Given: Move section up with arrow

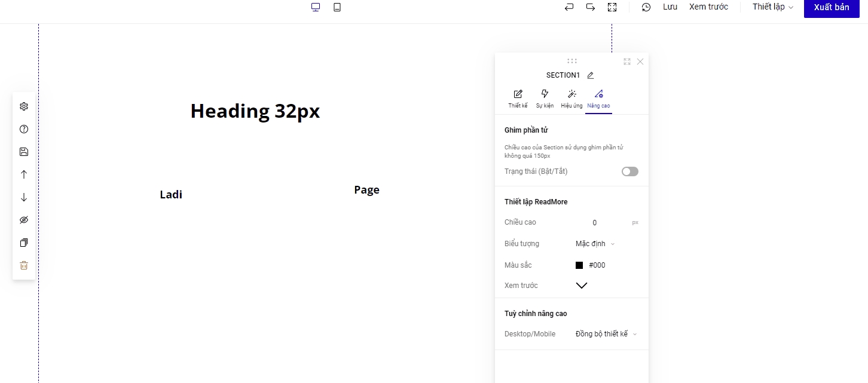Looking at the screenshot, I should (x=24, y=174).
